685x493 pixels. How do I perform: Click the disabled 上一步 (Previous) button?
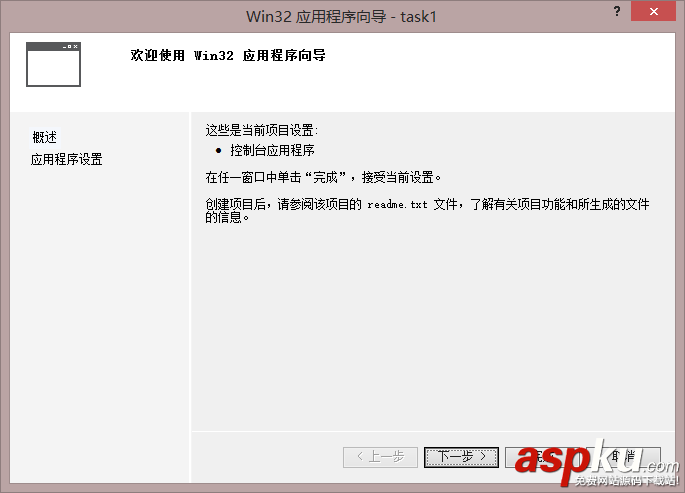[380, 457]
